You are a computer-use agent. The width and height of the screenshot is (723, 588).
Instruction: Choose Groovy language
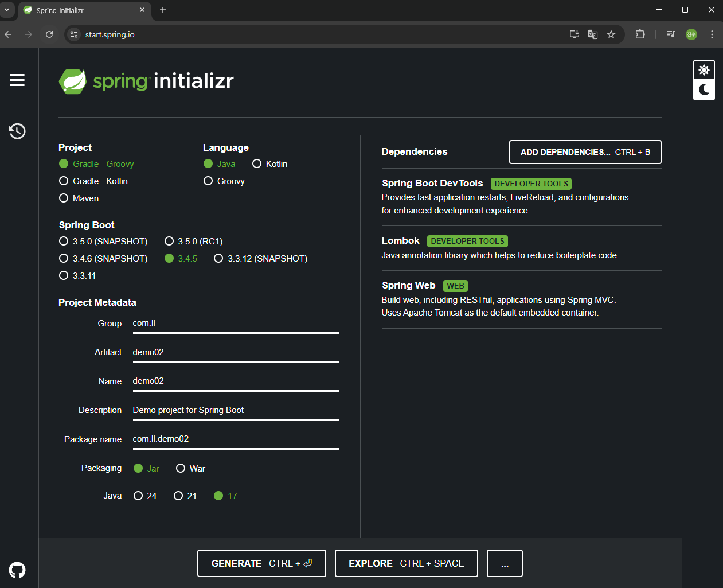tap(224, 181)
